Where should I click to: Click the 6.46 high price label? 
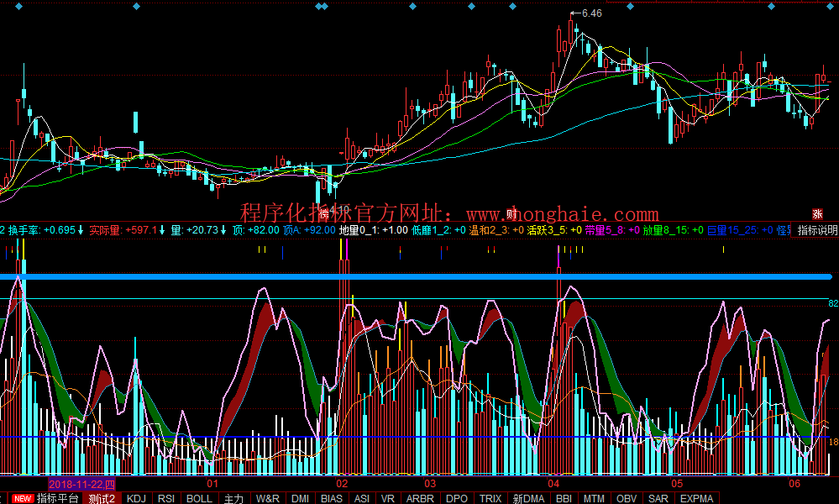tap(591, 13)
